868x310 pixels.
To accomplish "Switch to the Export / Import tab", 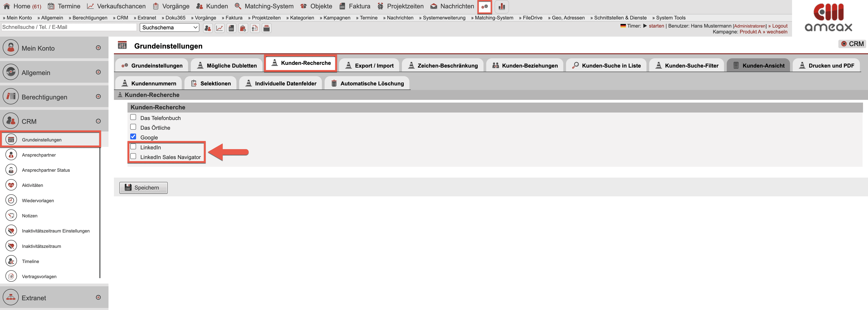I will click(x=369, y=65).
